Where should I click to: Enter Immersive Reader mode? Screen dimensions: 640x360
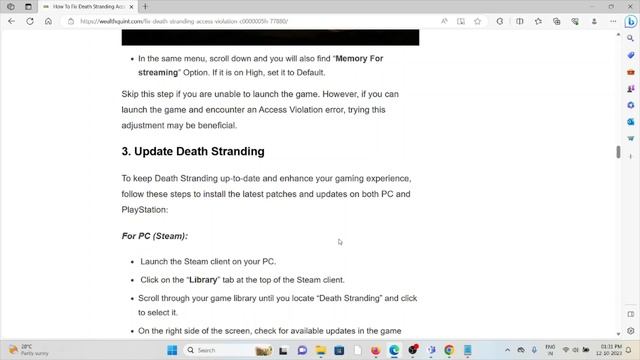tap(461, 21)
